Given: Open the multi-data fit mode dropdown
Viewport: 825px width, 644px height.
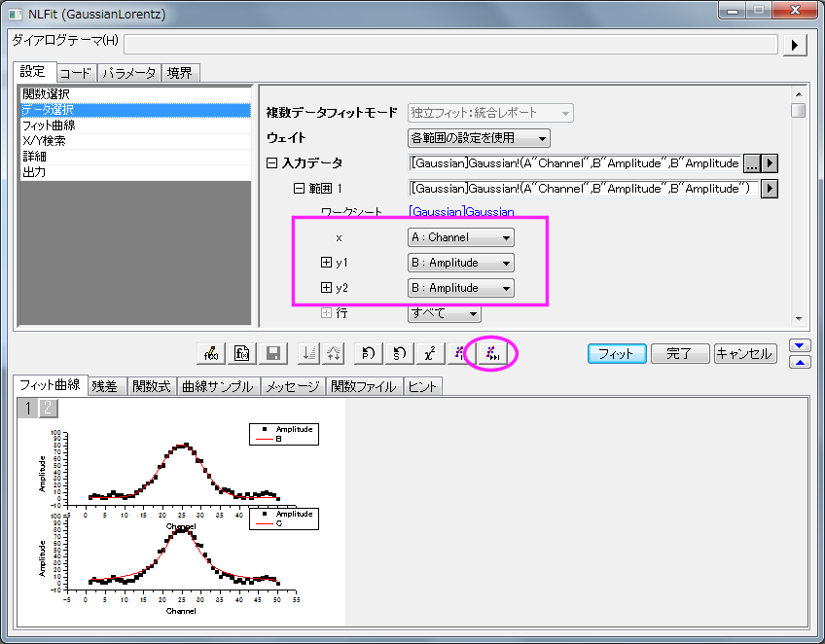Looking at the screenshot, I should coord(490,113).
